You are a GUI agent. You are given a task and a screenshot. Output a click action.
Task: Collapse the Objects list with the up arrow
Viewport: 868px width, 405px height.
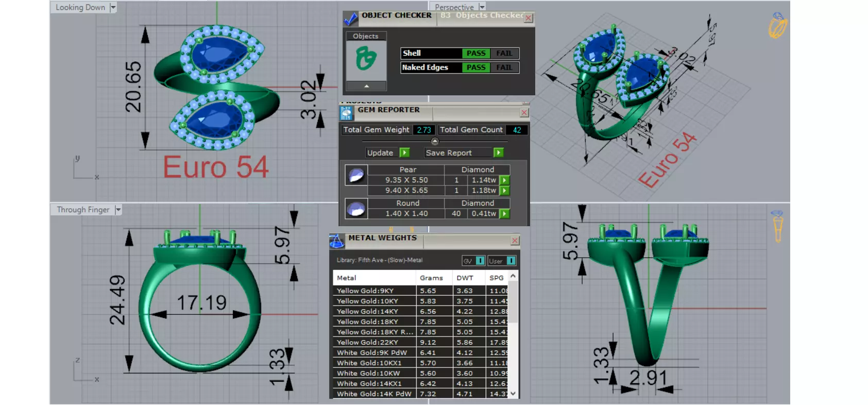coord(366,86)
